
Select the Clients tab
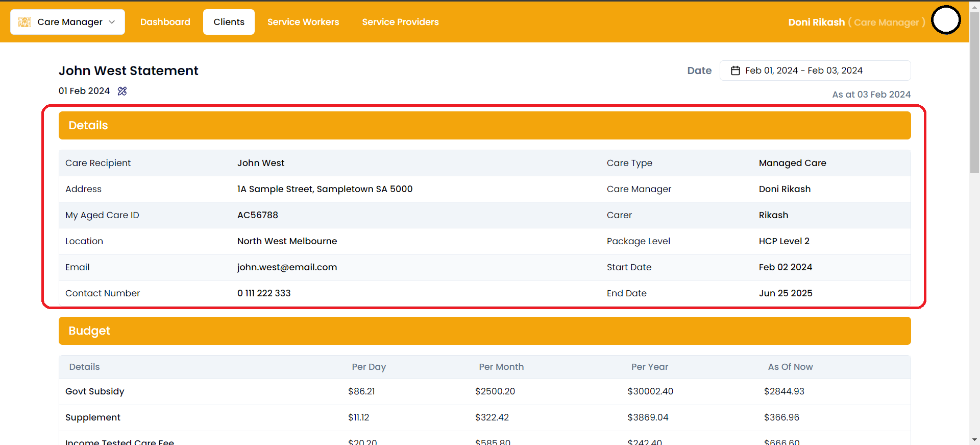229,22
